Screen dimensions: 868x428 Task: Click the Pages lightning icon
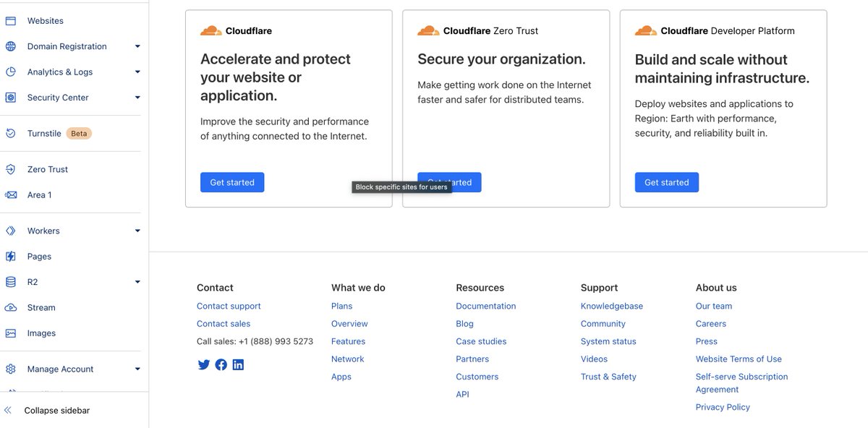[11, 257]
